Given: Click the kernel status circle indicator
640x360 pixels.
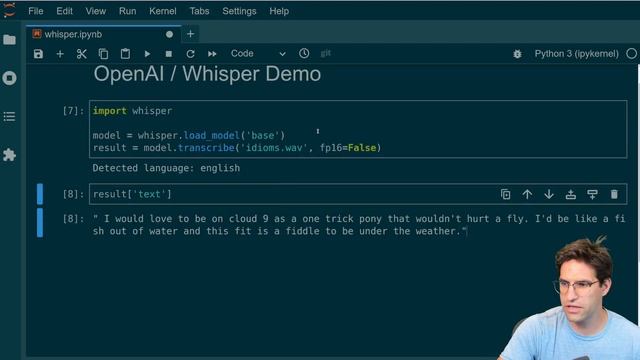Looking at the screenshot, I should click(x=631, y=54).
